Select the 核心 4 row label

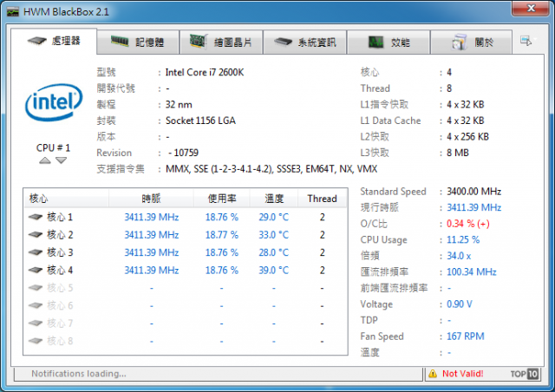tap(60, 270)
